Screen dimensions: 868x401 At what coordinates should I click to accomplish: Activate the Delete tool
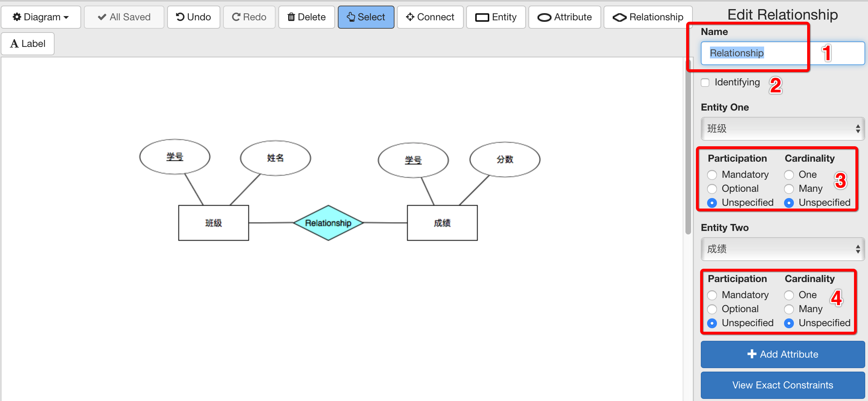306,17
